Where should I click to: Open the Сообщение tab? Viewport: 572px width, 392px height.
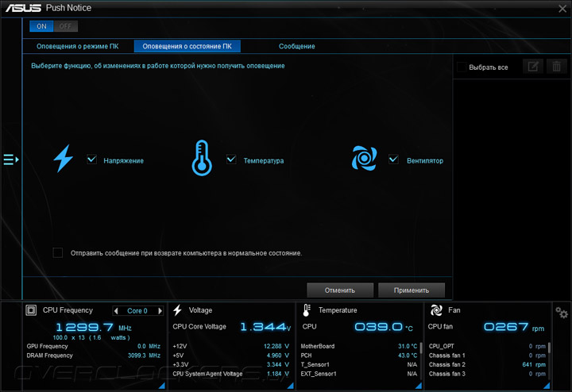[x=297, y=46]
